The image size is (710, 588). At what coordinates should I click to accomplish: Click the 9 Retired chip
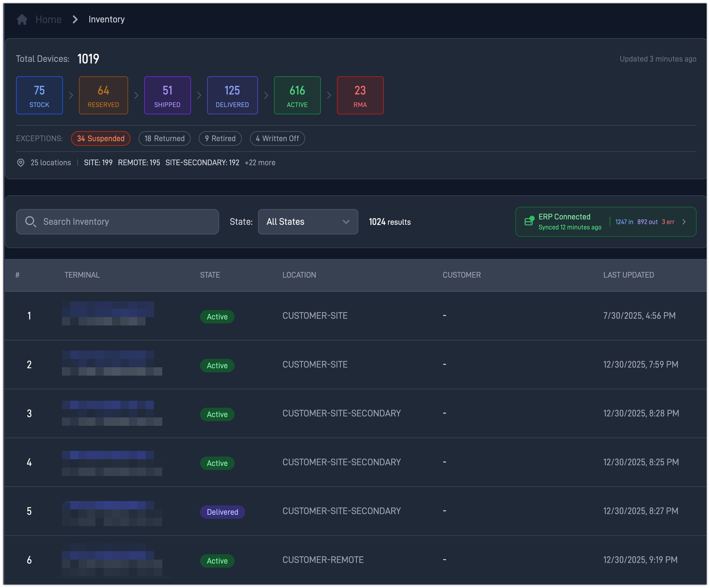220,138
